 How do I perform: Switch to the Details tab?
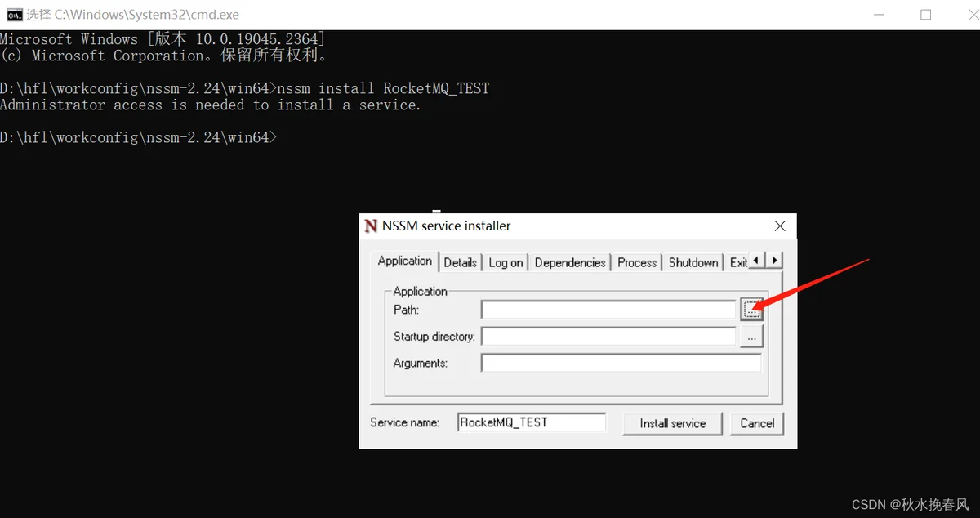(x=460, y=262)
